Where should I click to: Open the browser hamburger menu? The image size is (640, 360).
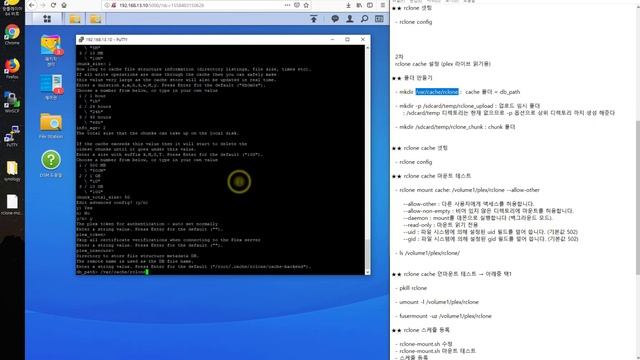[x=382, y=5]
